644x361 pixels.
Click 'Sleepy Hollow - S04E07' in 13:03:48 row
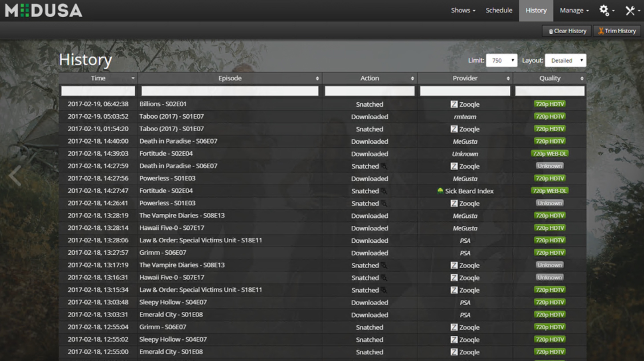click(173, 302)
